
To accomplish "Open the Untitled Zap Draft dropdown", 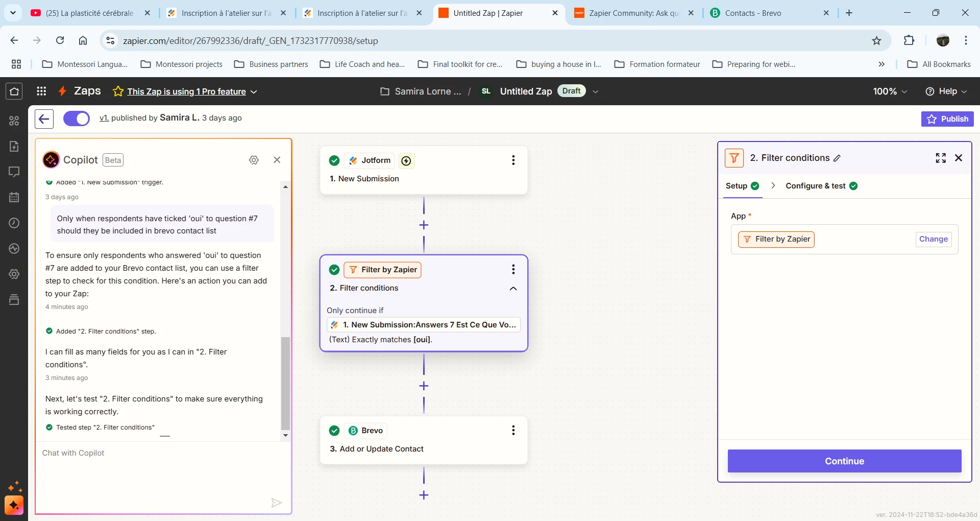I will (x=595, y=91).
